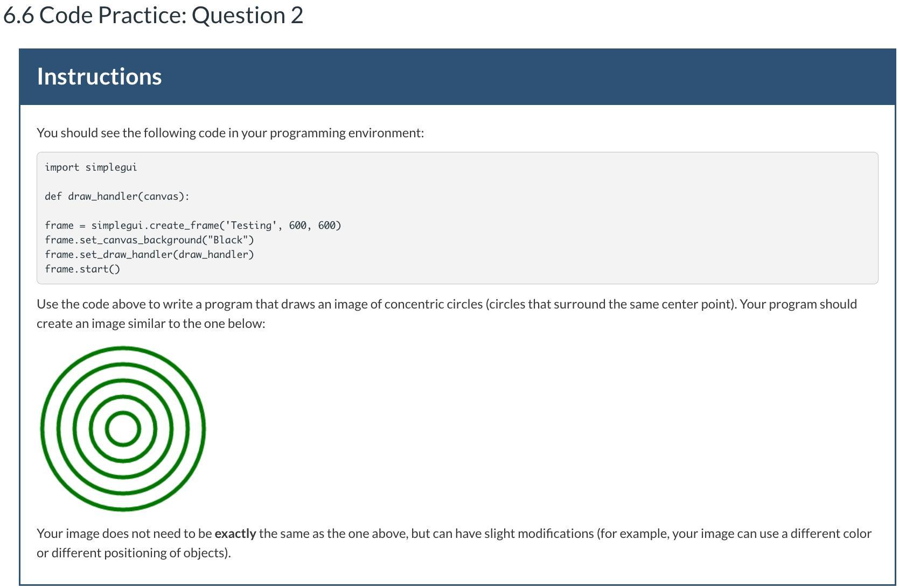Click the 'def draw_handler(canvas):' code line
899x588 pixels.
117,197
